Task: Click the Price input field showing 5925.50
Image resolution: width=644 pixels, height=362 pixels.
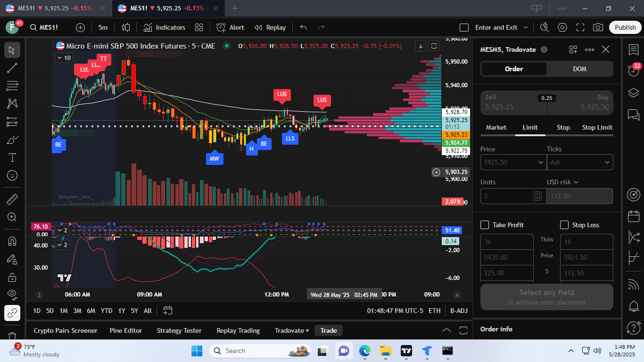Action: [513, 162]
